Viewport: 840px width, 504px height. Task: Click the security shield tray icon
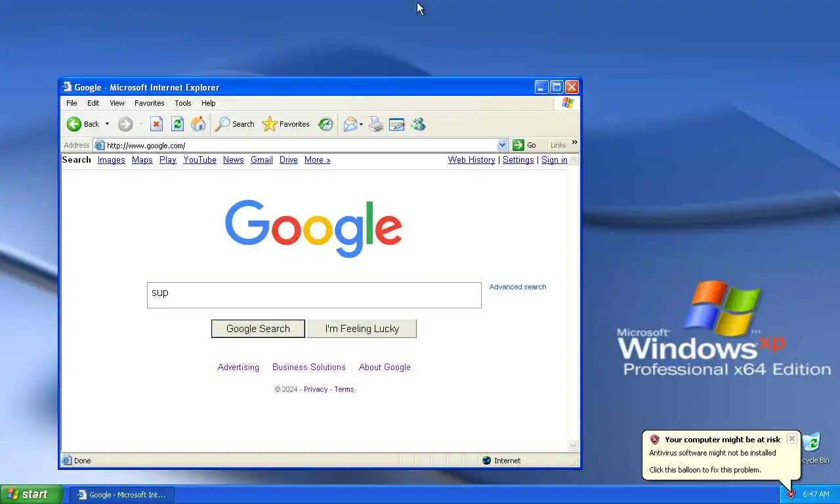(x=791, y=494)
